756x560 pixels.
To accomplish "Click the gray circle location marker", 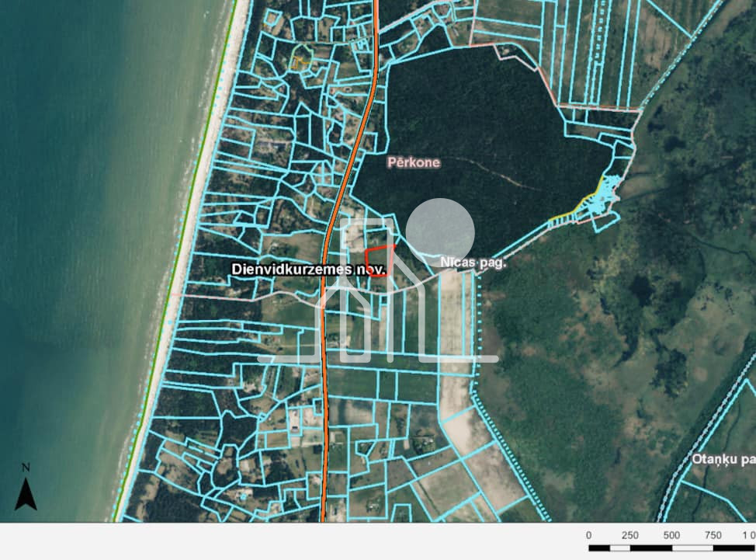I will pos(439,231).
